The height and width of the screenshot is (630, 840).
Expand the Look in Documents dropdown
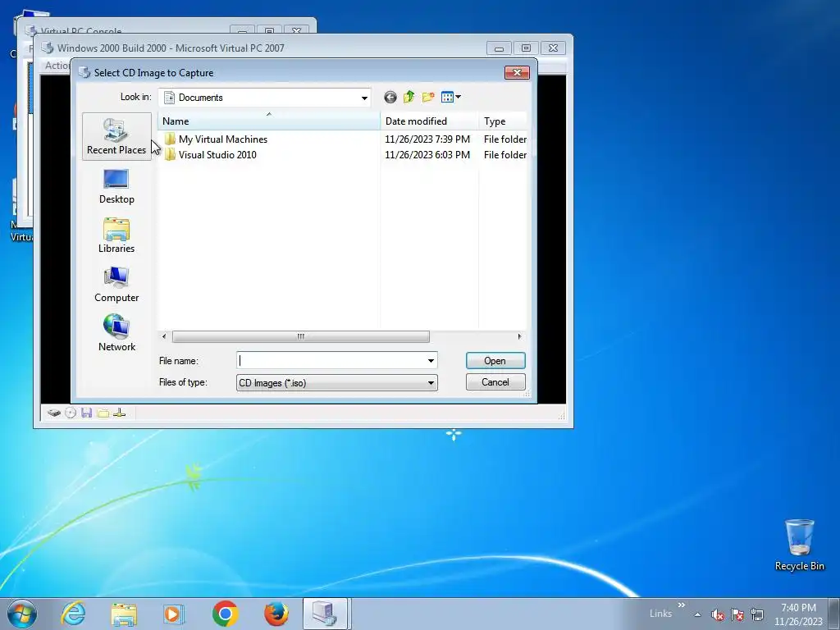click(x=364, y=98)
